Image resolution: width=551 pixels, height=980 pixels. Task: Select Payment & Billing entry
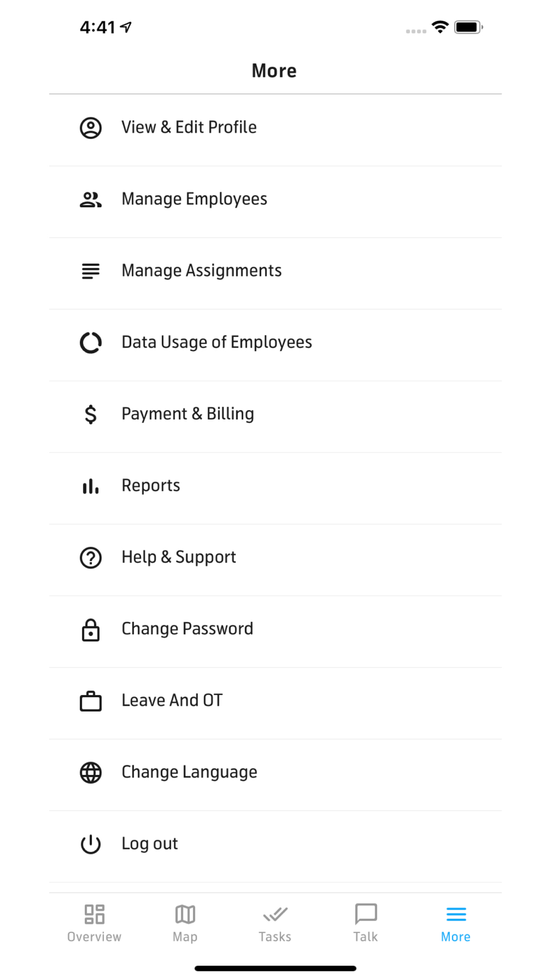tap(188, 414)
